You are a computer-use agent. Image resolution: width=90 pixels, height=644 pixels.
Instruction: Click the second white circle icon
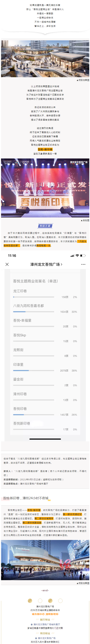(40, 601)
